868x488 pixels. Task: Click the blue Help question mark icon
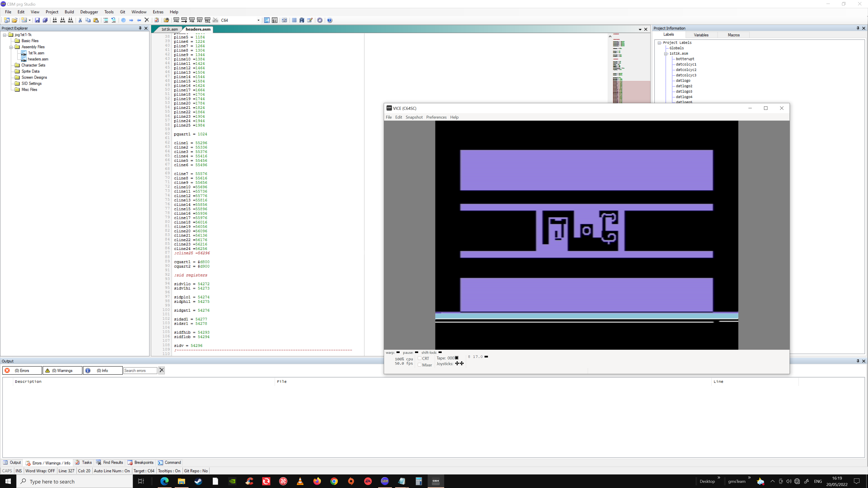pyautogui.click(x=330, y=20)
